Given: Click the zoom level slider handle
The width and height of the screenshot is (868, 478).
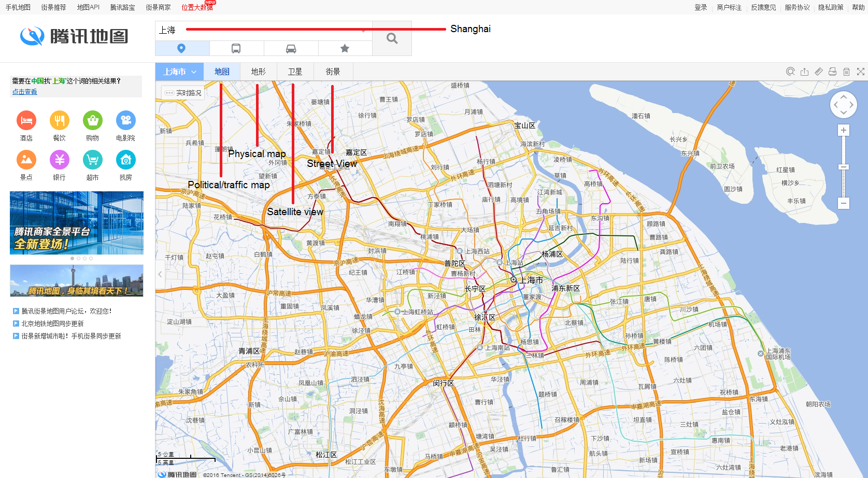Looking at the screenshot, I should pos(844,167).
